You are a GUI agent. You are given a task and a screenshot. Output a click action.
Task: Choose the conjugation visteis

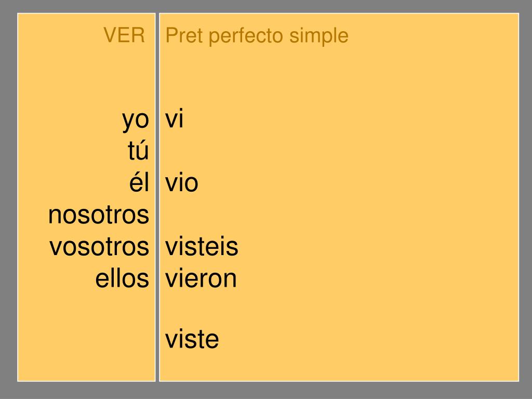tap(202, 246)
